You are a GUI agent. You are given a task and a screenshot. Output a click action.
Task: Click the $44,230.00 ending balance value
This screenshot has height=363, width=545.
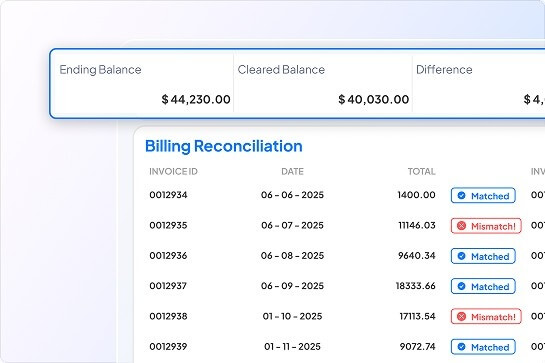(196, 99)
